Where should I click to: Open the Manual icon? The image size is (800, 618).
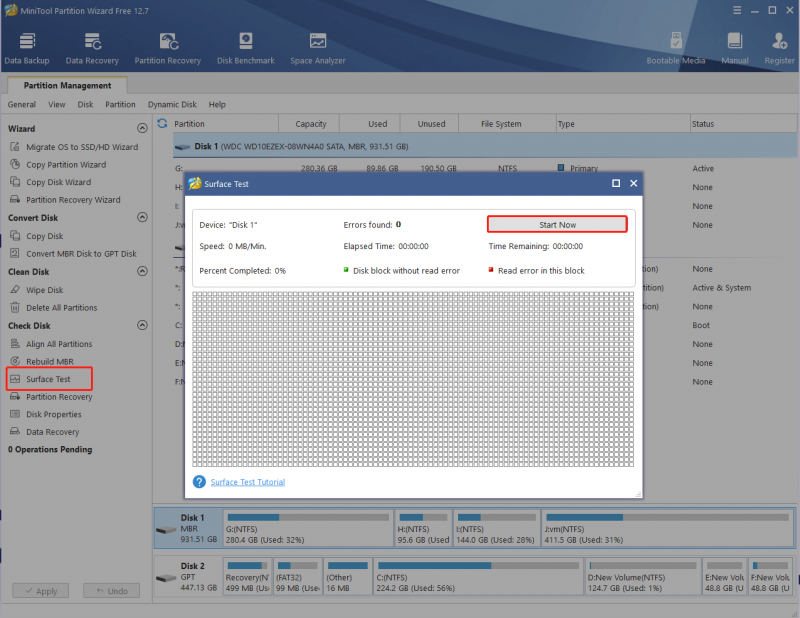[735, 48]
